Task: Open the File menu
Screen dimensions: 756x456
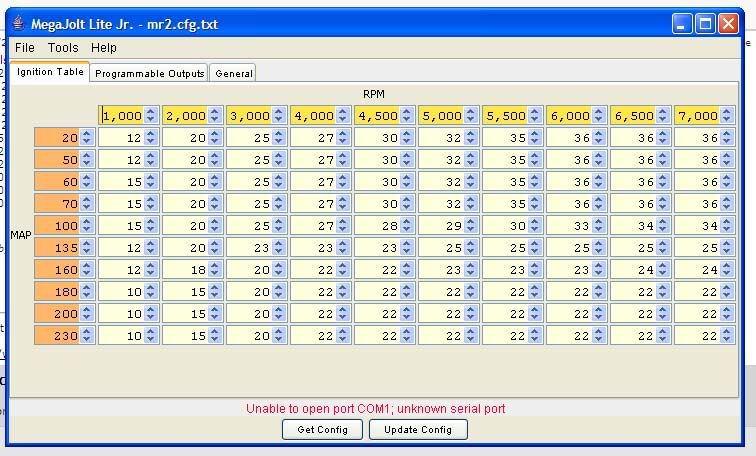Action: [x=25, y=47]
